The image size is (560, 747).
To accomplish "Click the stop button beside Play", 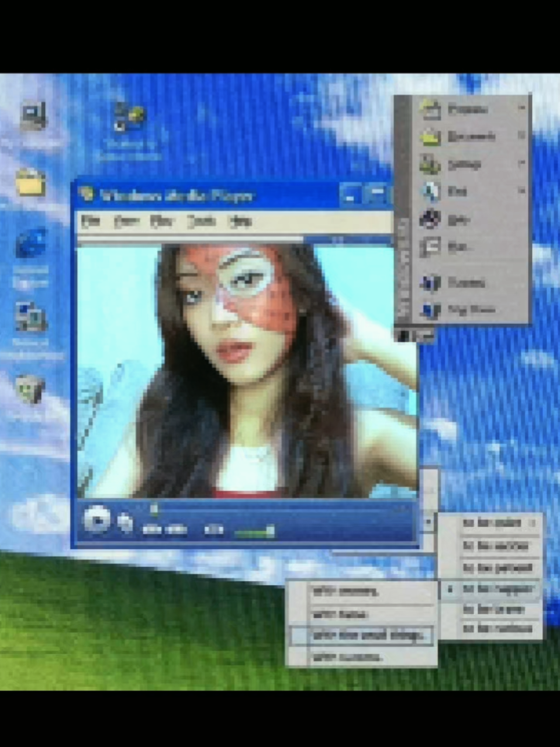I will 125,522.
